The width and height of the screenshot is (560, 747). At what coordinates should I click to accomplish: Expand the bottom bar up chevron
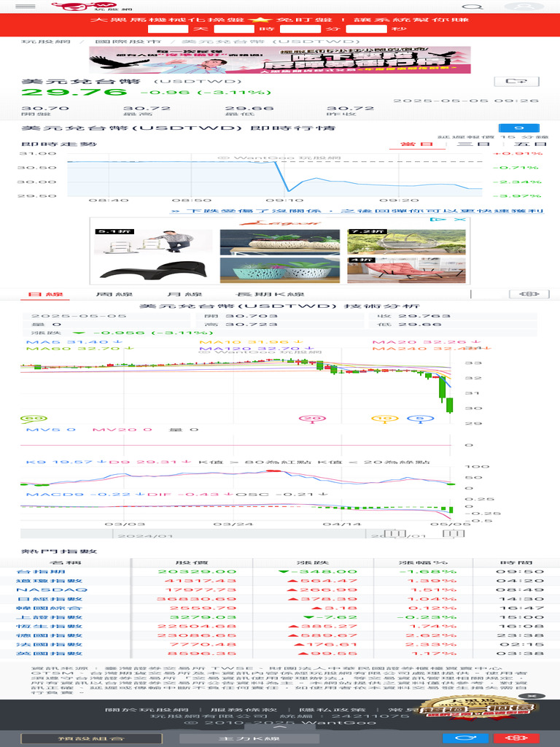(x=280, y=727)
